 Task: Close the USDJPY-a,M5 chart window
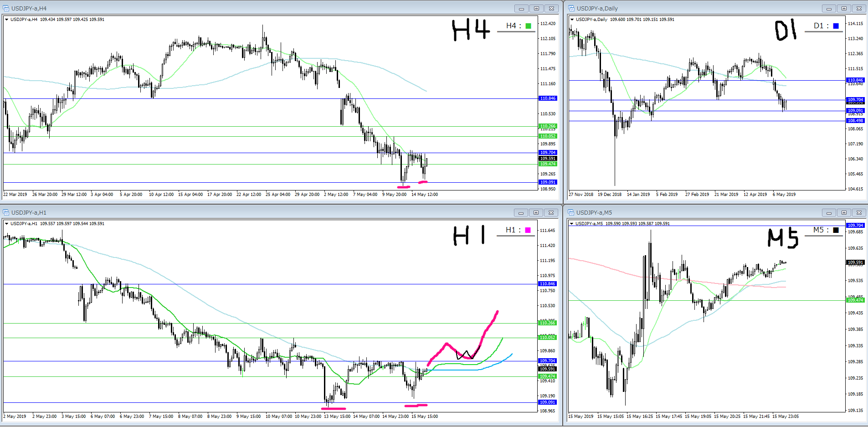pyautogui.click(x=859, y=212)
